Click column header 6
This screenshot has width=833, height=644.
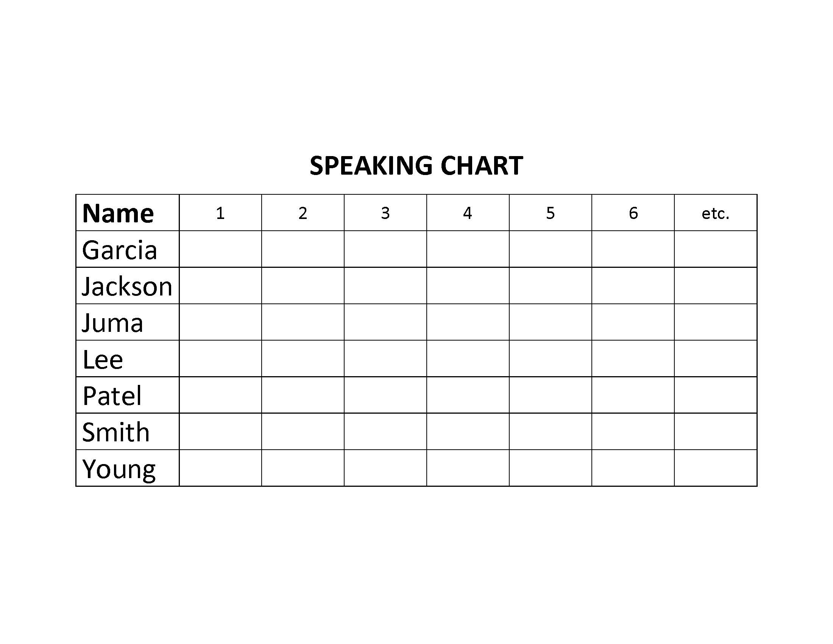click(x=633, y=213)
